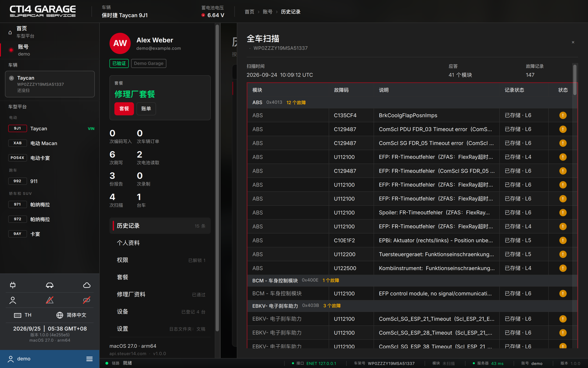Click the CT14 Garage logo
The image size is (588, 368).
(x=43, y=11)
